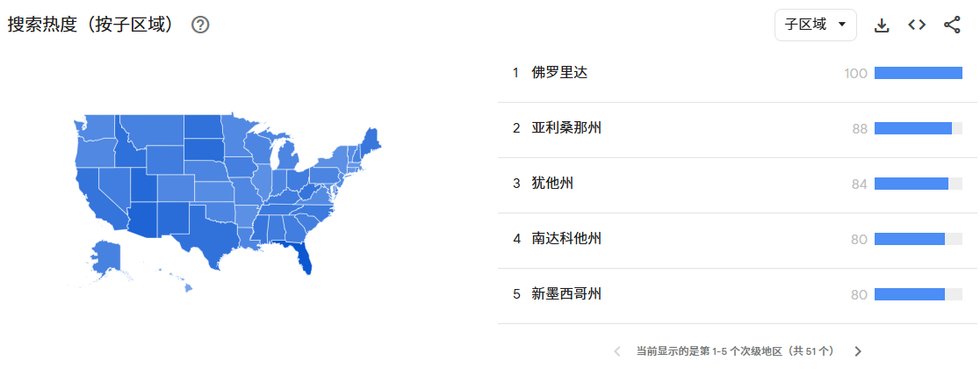Image resolution: width=980 pixels, height=390 pixels.
Task: Download the subregion data as CSV
Action: (882, 25)
